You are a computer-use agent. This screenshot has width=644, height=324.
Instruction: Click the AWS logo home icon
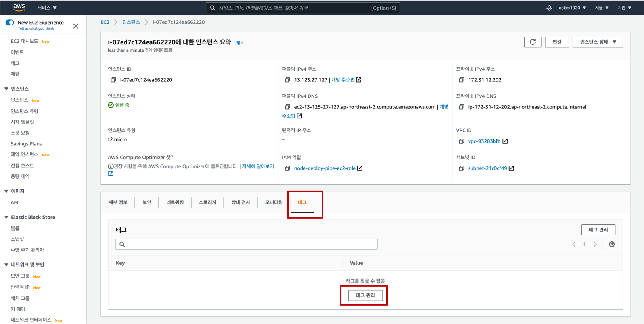tap(19, 7)
